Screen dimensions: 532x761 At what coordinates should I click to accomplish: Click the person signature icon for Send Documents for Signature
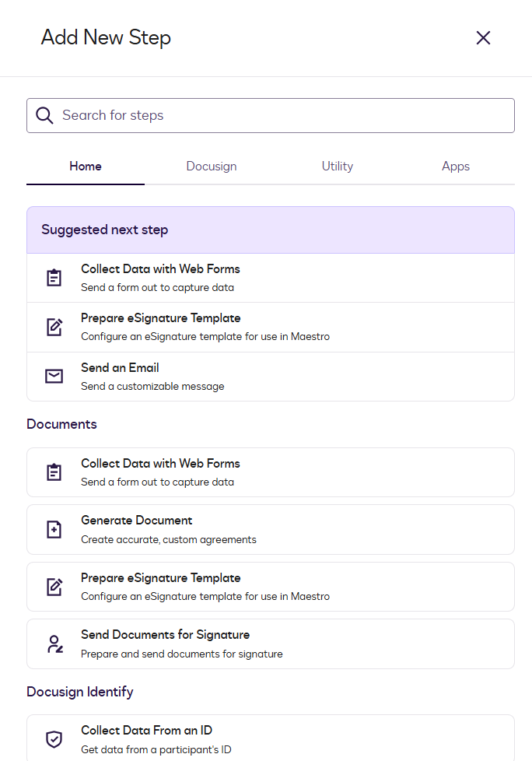click(54, 644)
